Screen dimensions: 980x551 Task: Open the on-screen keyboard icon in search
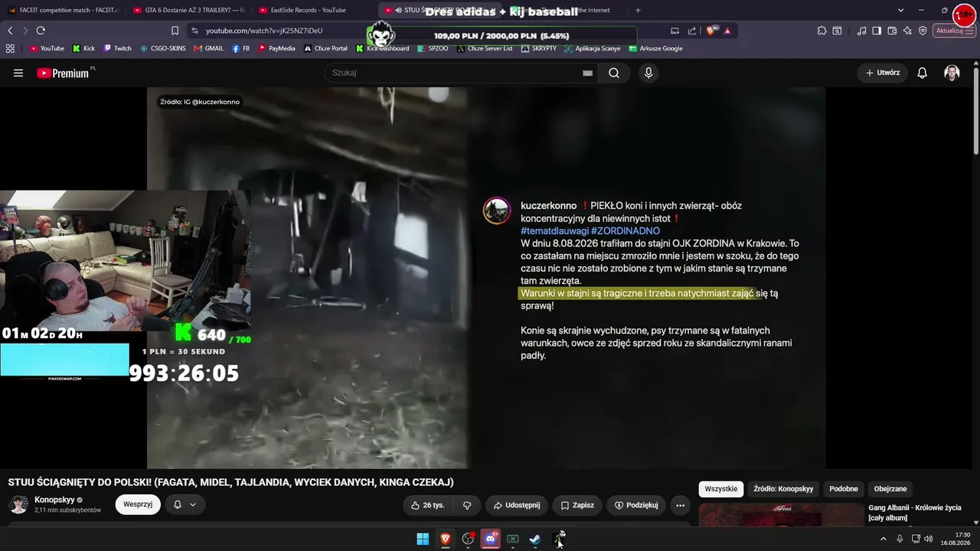tap(587, 73)
